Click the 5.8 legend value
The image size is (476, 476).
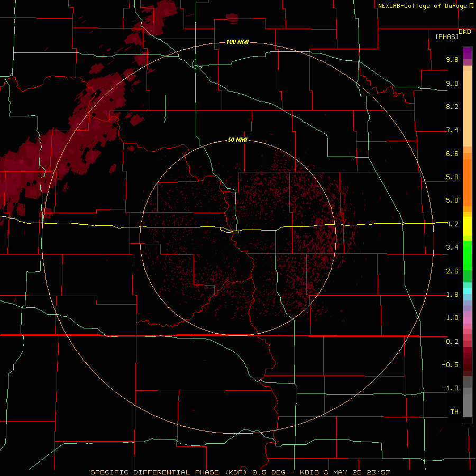tap(452, 177)
